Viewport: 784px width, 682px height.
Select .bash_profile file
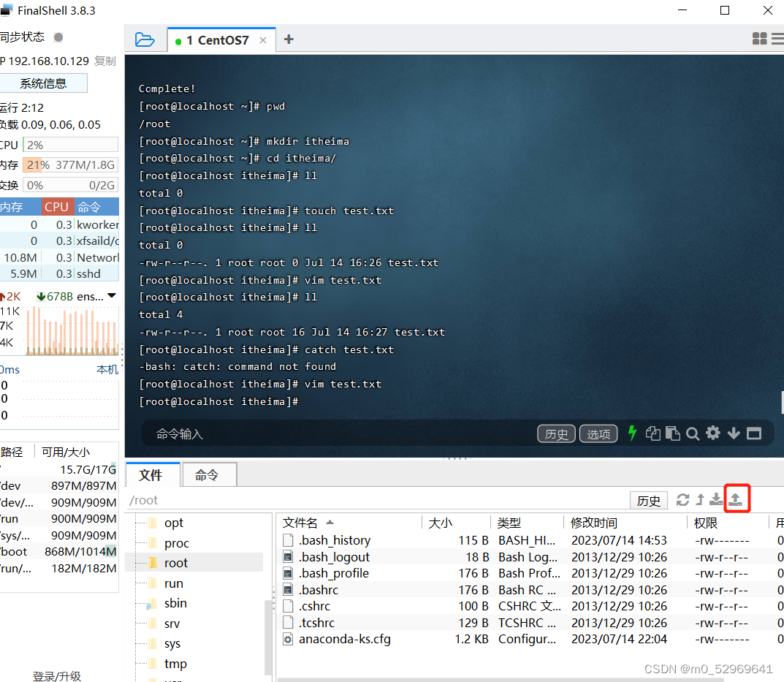(x=333, y=573)
